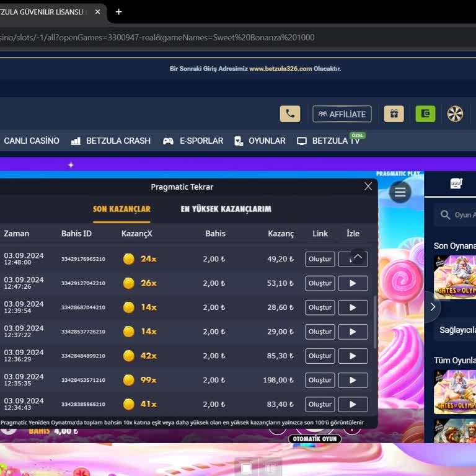Play replay of the 41x win
Screen dimensions: 476x476
353,404
